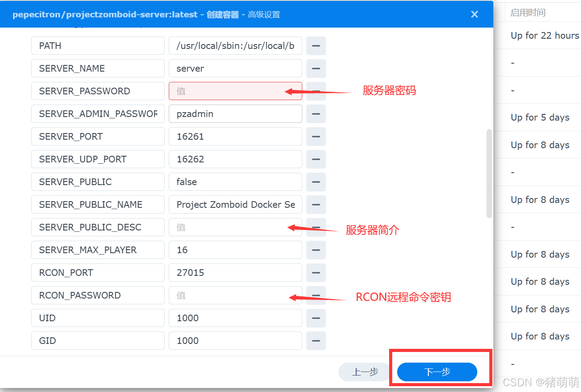Remove the SERVER_PUBLIC_NAME variable row

316,205
